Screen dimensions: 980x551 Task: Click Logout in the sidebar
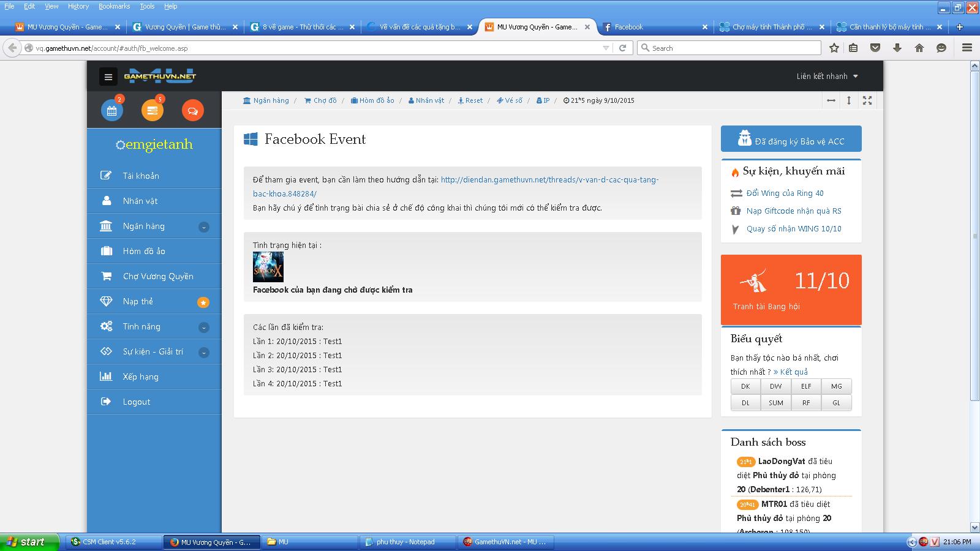click(x=154, y=402)
